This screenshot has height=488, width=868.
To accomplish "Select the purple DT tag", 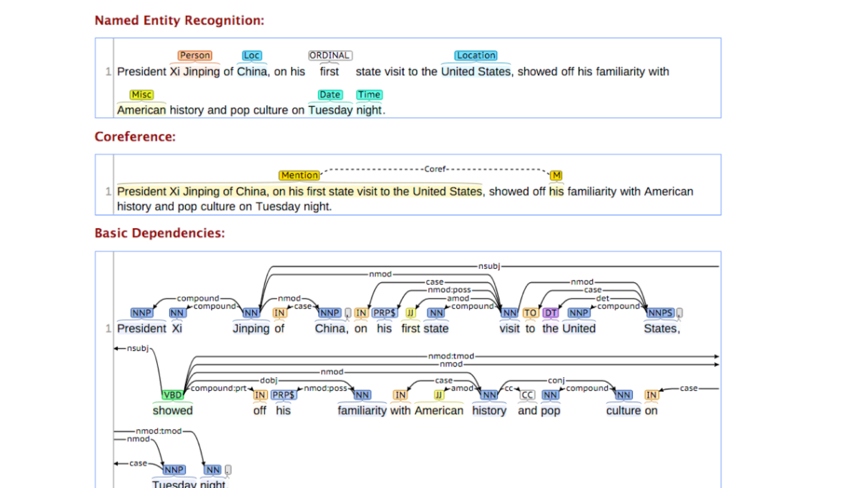I will 551,313.
